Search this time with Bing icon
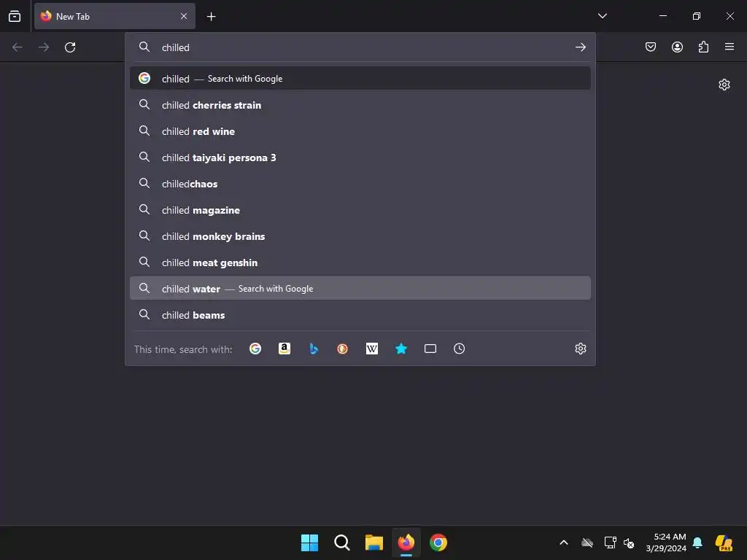 pos(314,349)
